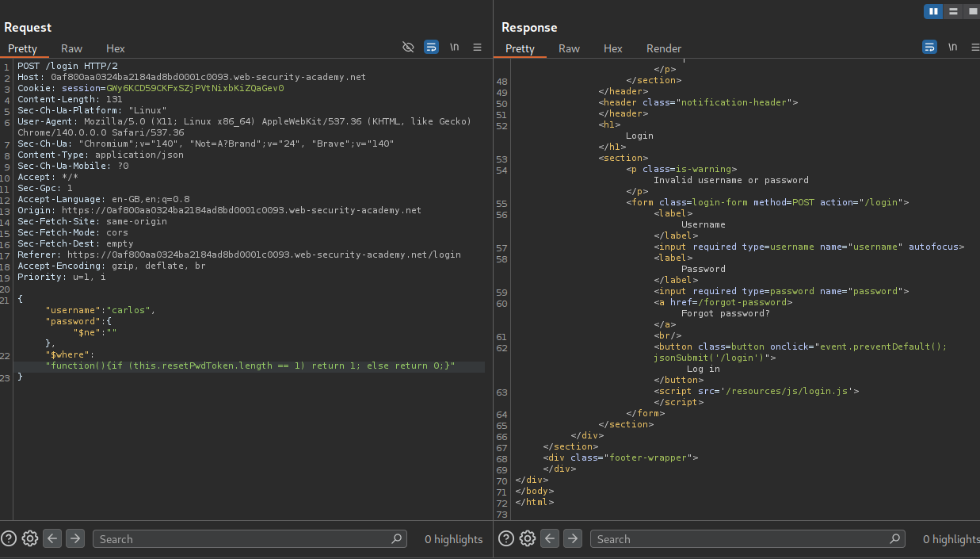
Task: Open help icon under the Request panel
Action: click(x=9, y=538)
